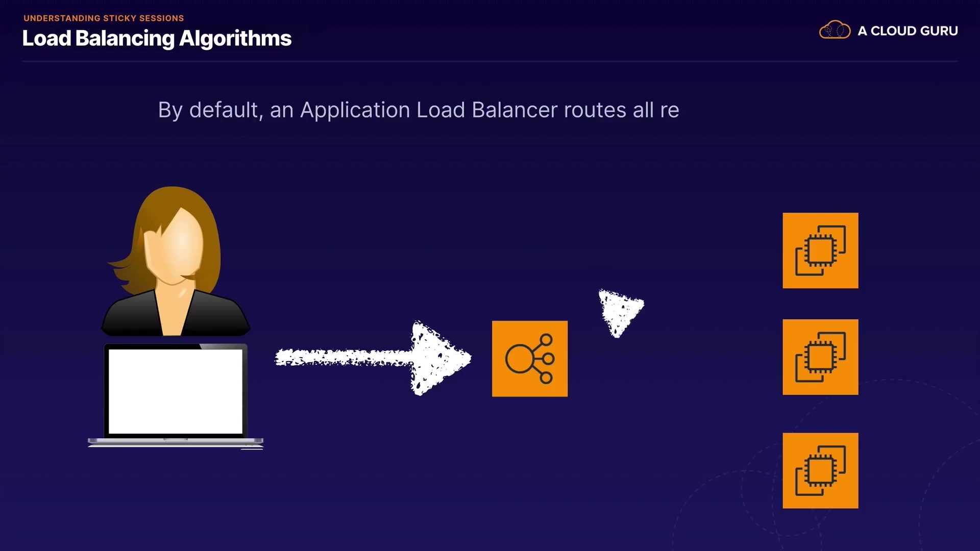
Task: Click the words 'By default' in sentence
Action: point(210,110)
